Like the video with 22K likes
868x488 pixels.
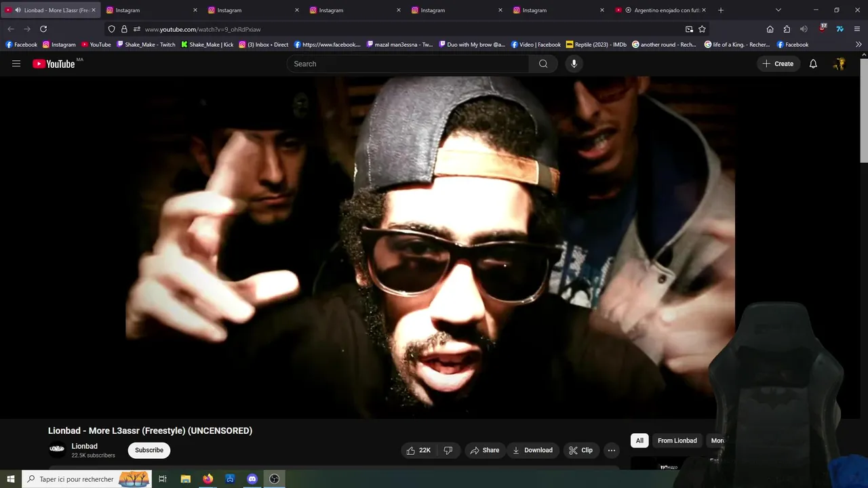click(419, 450)
